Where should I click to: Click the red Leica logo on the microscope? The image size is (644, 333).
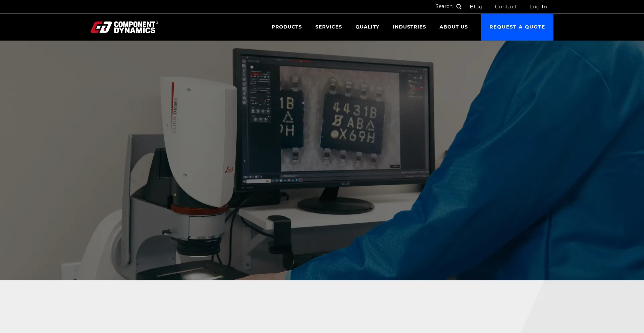pos(229,169)
